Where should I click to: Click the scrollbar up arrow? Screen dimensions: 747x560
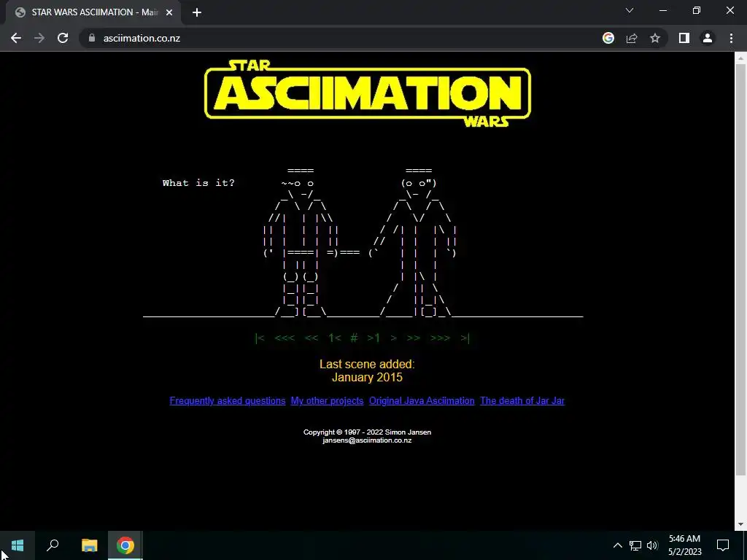tap(740, 58)
